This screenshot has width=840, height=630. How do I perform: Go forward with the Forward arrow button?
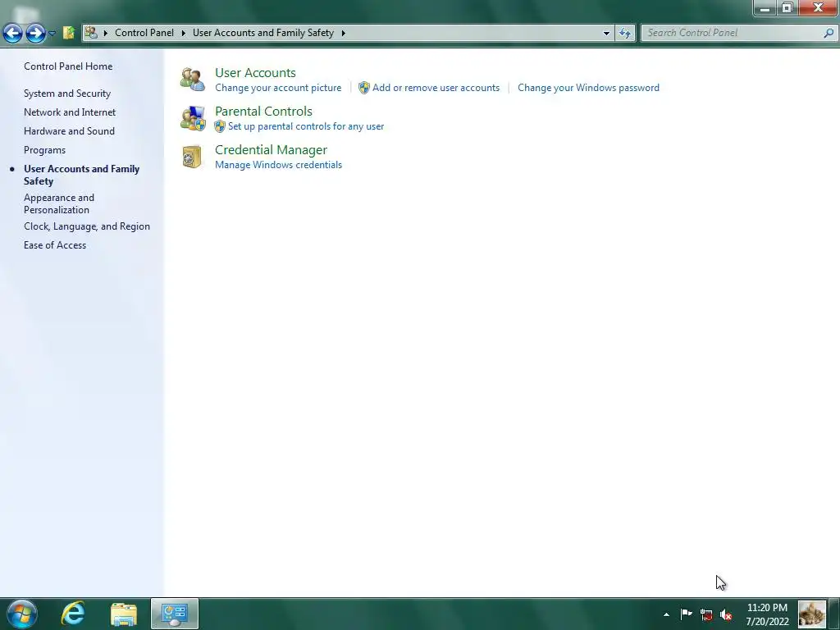(x=35, y=33)
